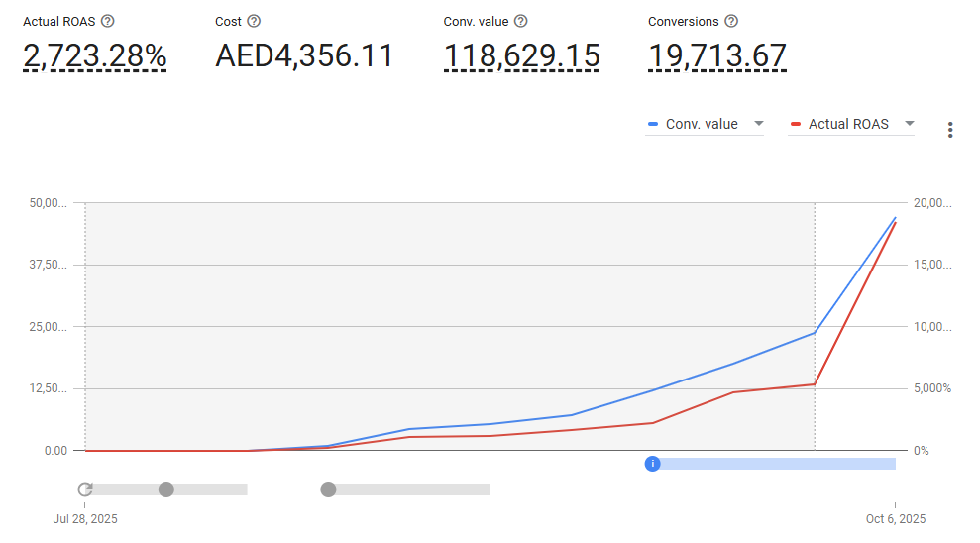Screen dimensions: 980x543
Task: Click the circular refresh arrow icon under the chart
Action: pos(85,489)
